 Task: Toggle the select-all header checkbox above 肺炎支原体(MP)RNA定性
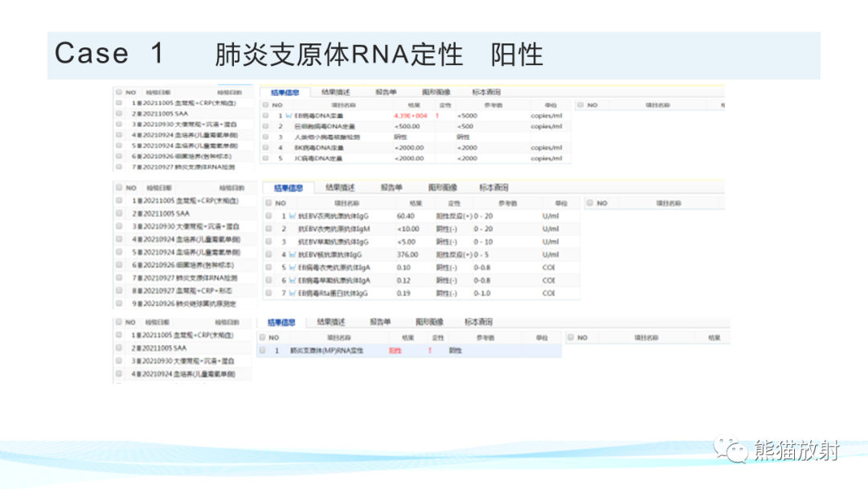[x=262, y=337]
